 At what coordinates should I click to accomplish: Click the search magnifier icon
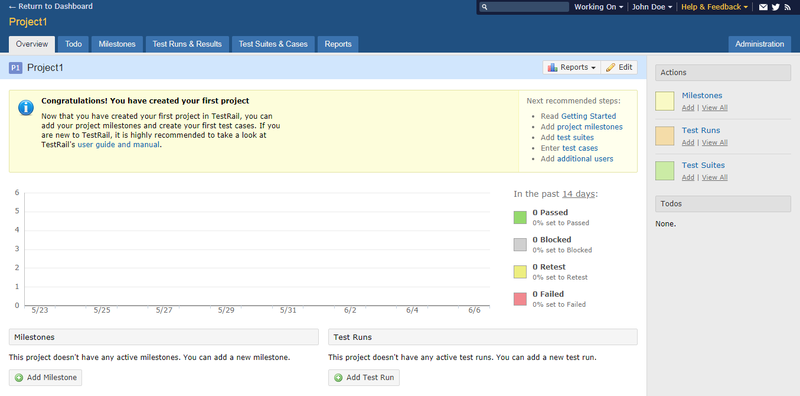click(484, 7)
